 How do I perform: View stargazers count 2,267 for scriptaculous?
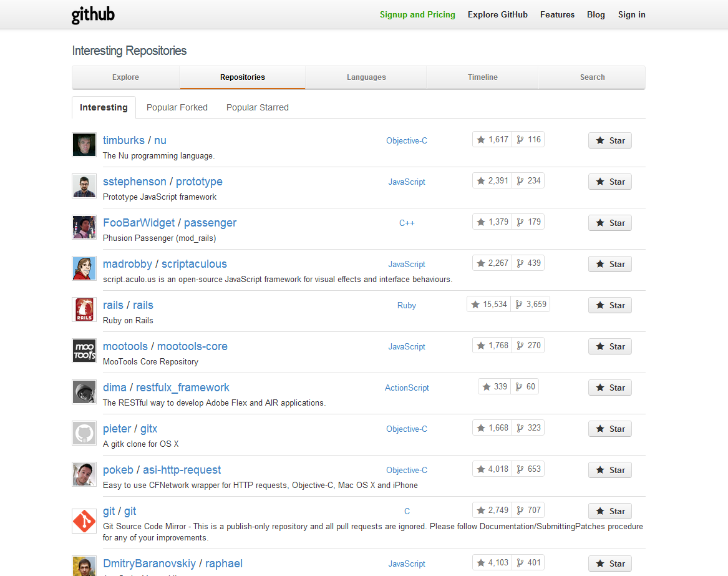point(492,263)
